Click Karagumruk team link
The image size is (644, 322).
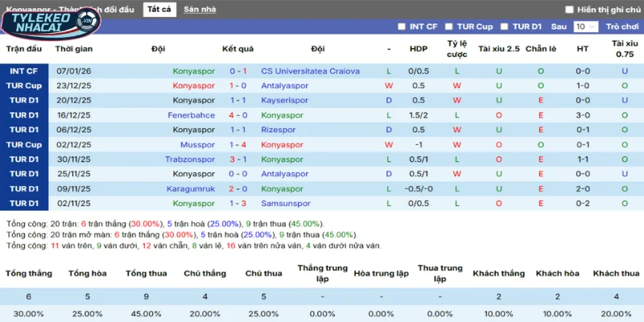192,189
